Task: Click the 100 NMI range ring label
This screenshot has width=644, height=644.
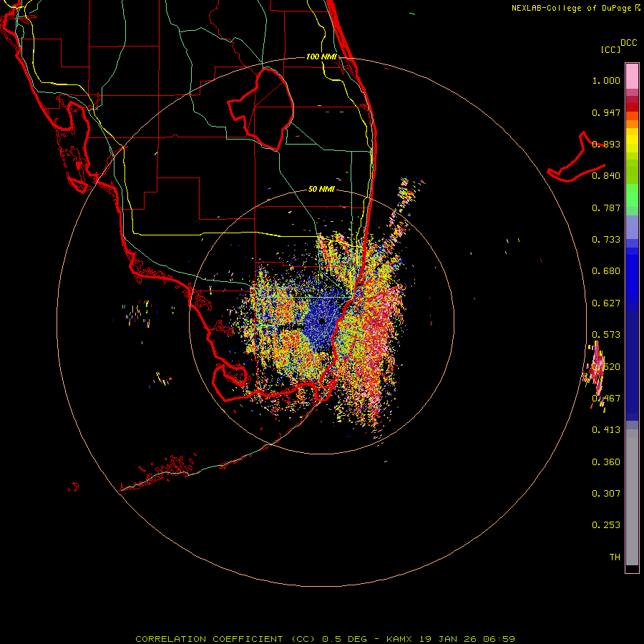Action: pos(321,57)
